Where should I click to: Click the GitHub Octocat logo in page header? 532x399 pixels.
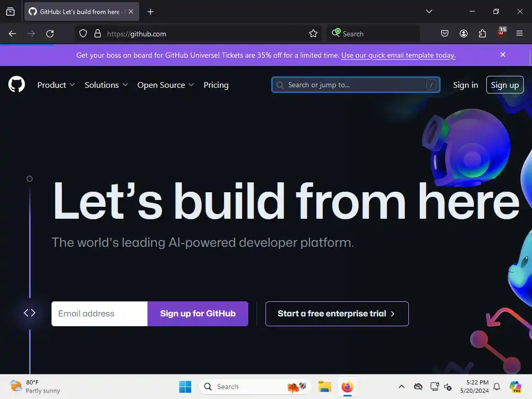coord(17,85)
